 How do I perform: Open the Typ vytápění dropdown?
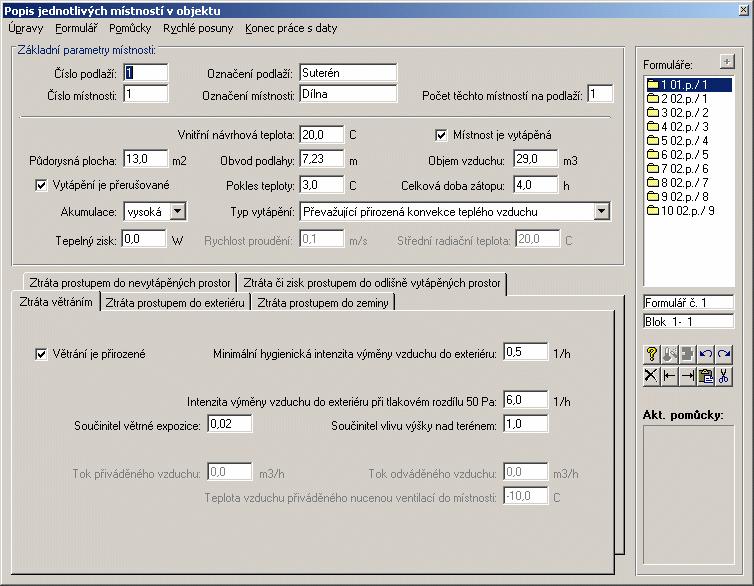(x=601, y=211)
